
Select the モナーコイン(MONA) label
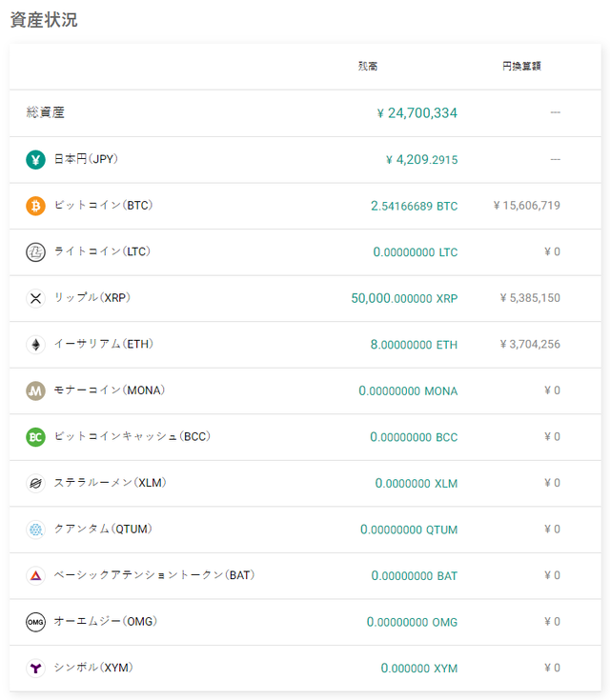point(110,390)
